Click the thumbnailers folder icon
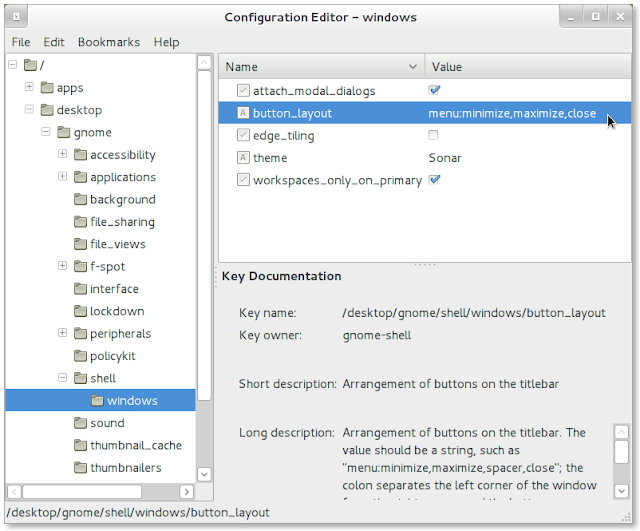Viewport: 640px width, 531px height. point(80,468)
